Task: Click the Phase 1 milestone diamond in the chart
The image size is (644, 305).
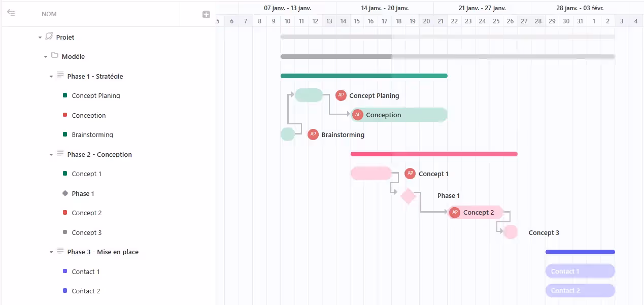Action: click(408, 196)
